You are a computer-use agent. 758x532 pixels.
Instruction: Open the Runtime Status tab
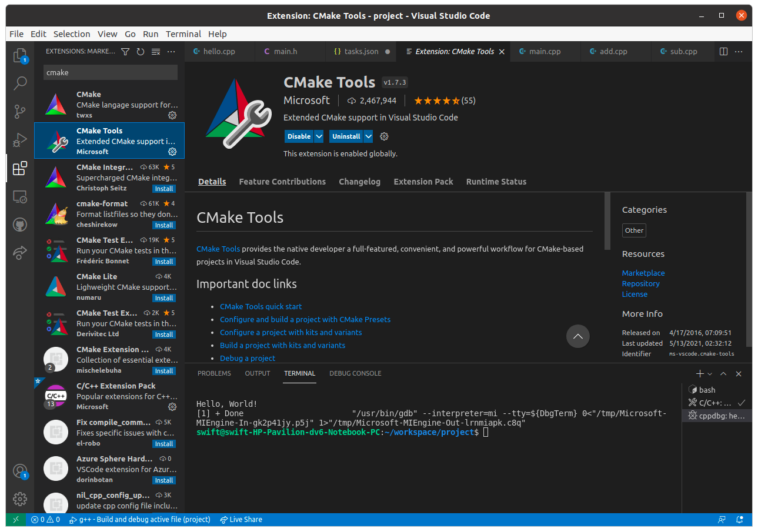pyautogui.click(x=496, y=182)
